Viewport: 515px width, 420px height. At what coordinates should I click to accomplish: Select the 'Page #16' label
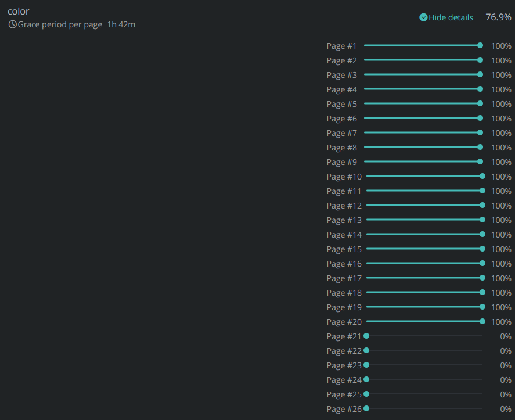(x=344, y=264)
